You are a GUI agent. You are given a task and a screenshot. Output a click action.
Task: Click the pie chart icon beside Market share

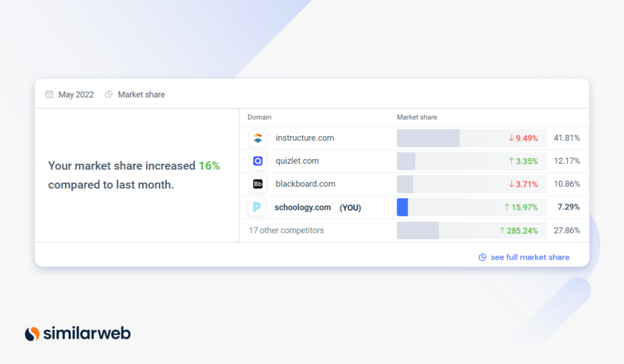(x=109, y=94)
